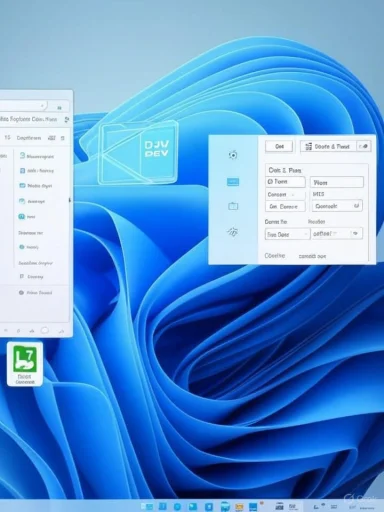The width and height of the screenshot is (384, 512).
Task: Click the 'Gn. Connore' field
Action: [x=285, y=206]
